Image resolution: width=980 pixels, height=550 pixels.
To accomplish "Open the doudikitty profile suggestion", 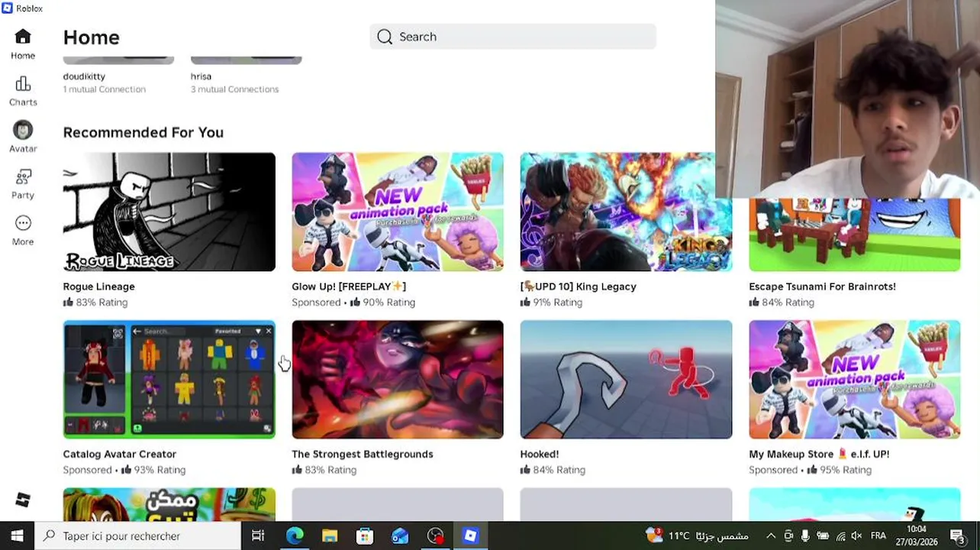I will pyautogui.click(x=84, y=76).
